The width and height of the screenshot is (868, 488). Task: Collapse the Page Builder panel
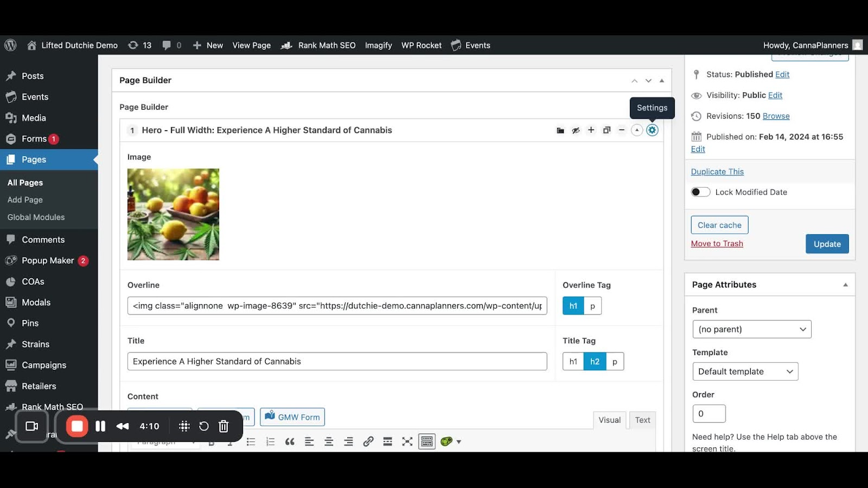tap(662, 81)
